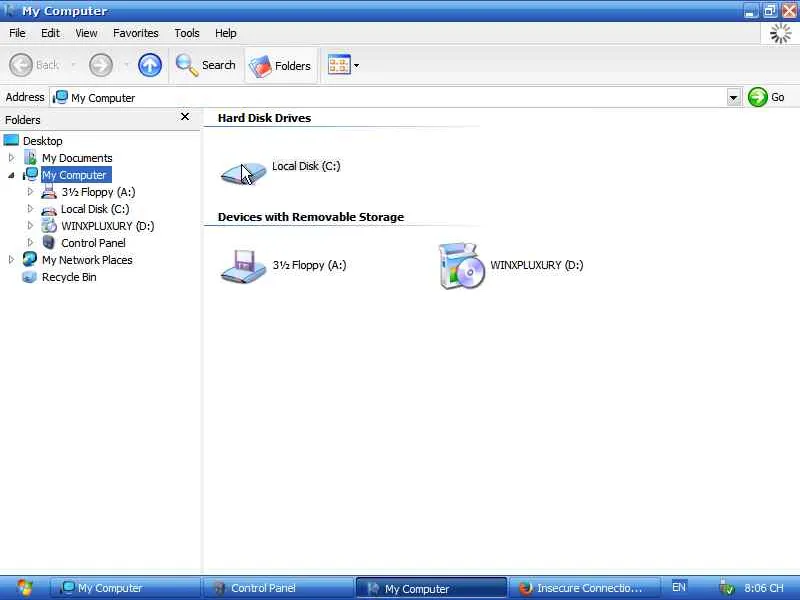The width and height of the screenshot is (800, 600).
Task: Open the Tools menu
Action: [x=187, y=33]
